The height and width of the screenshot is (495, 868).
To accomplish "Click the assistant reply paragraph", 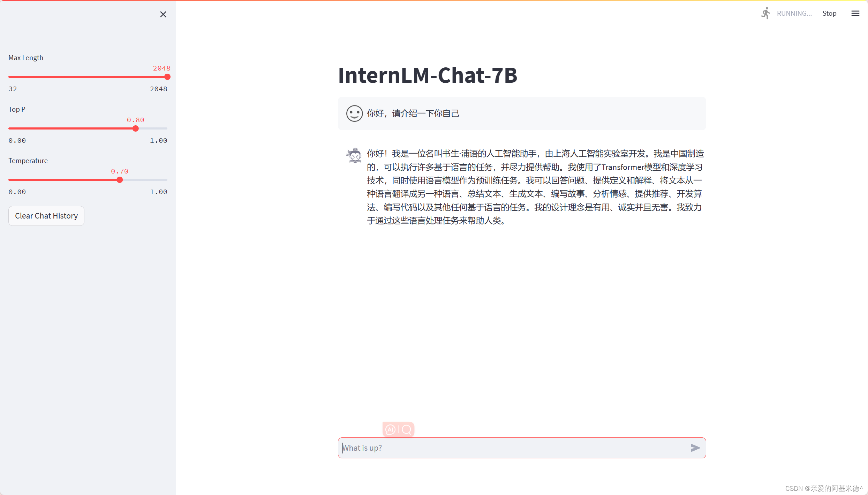I will tap(535, 187).
